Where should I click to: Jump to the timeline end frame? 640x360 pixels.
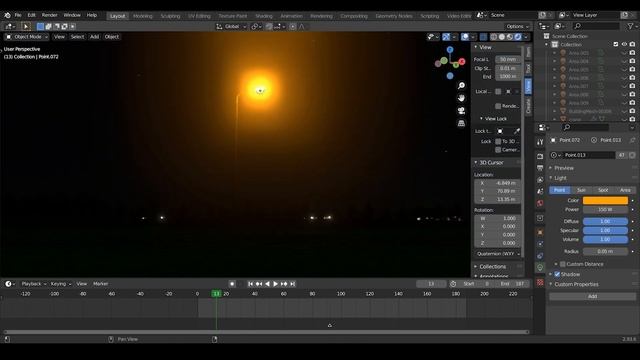[292, 284]
